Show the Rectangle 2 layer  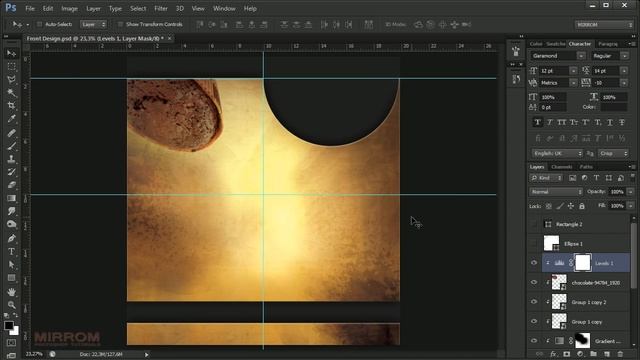pos(534,224)
